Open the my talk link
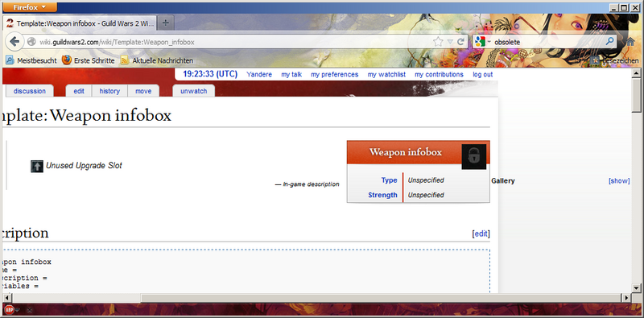644x318 pixels. [x=291, y=74]
